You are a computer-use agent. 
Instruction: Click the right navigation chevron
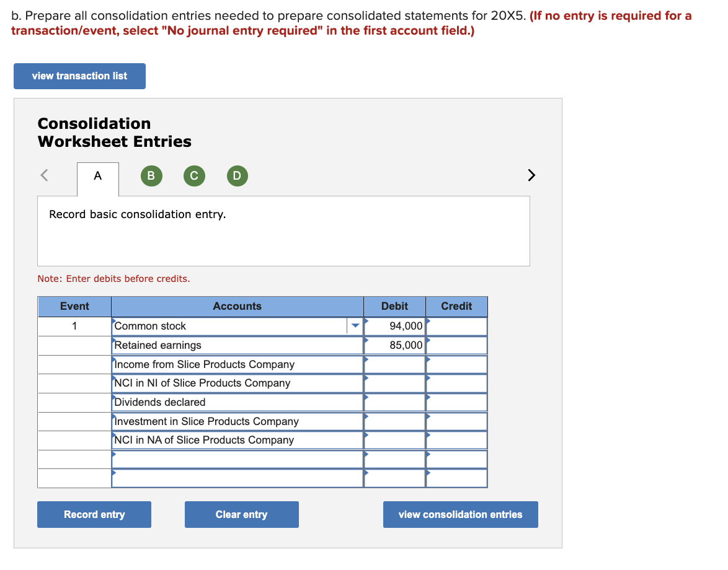point(531,175)
